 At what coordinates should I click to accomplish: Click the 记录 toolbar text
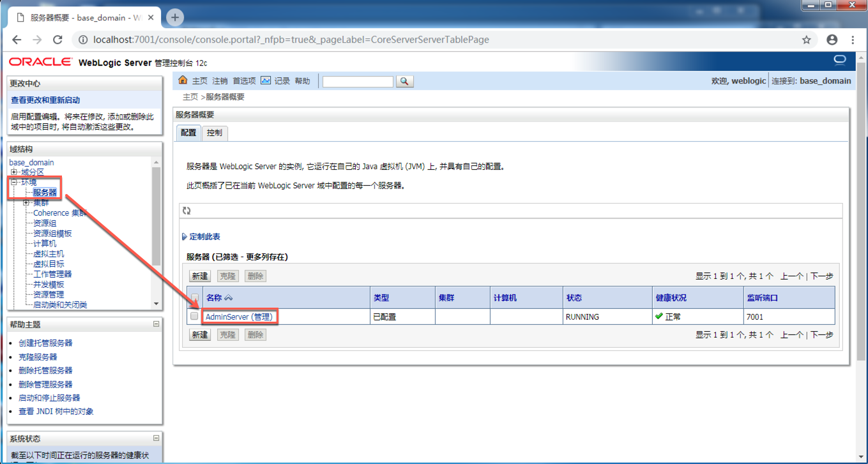click(x=282, y=81)
